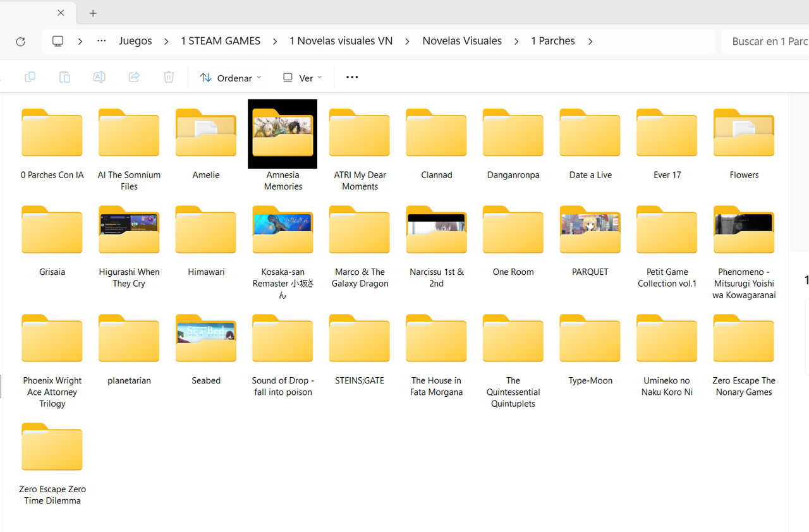Open the See more three-dots menu
This screenshot has width=809, height=532.
pyautogui.click(x=352, y=77)
